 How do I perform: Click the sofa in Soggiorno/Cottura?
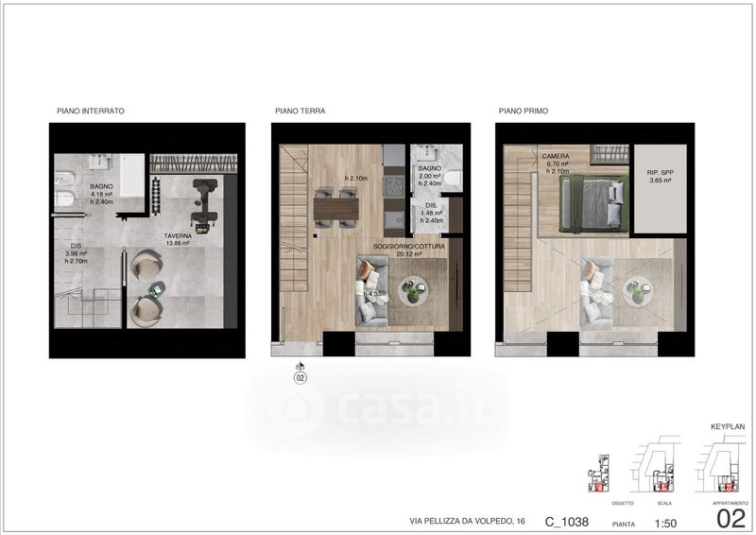(371, 291)
